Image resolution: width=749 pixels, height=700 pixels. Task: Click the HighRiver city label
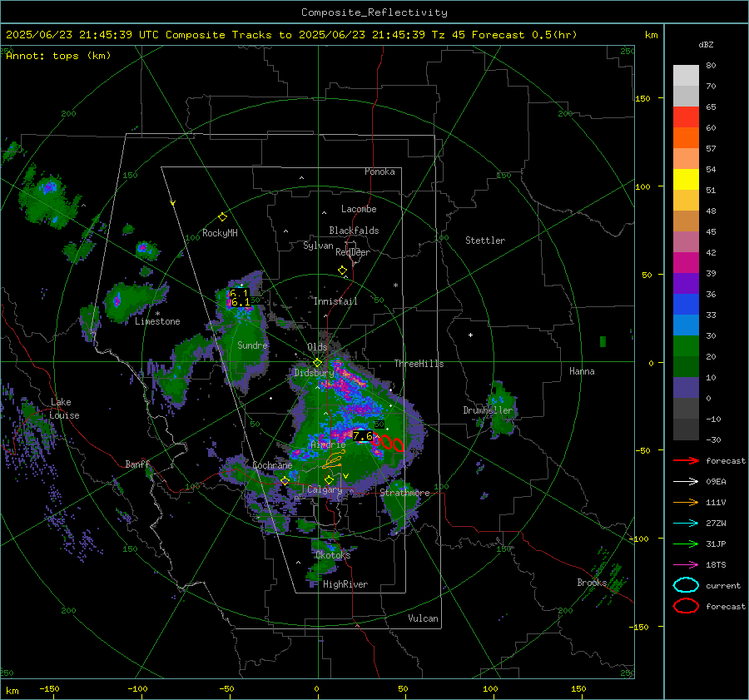[x=345, y=584]
